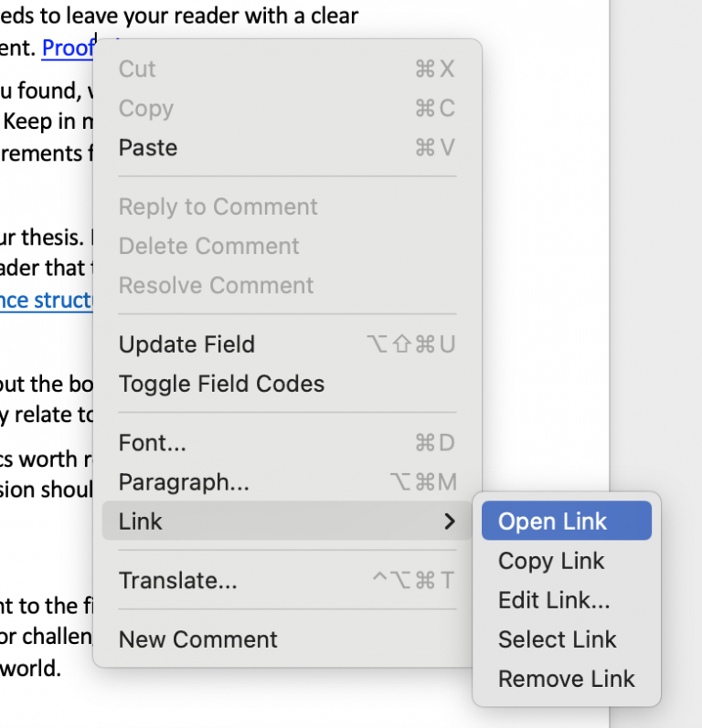Choose Reply to Comment

[218, 206]
